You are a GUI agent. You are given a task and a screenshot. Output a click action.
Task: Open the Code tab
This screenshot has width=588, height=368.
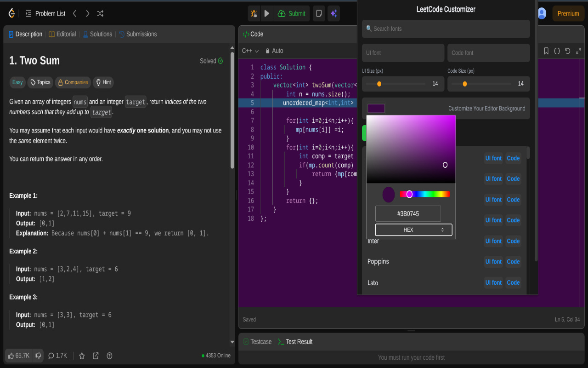click(x=253, y=34)
